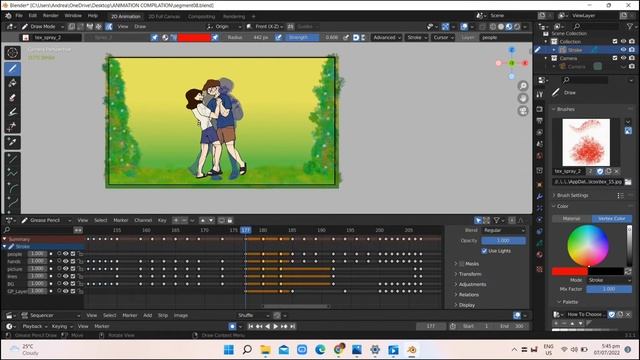Image resolution: width=640 pixels, height=360 pixels.
Task: Expand the Relations panel
Action: [x=468, y=295]
